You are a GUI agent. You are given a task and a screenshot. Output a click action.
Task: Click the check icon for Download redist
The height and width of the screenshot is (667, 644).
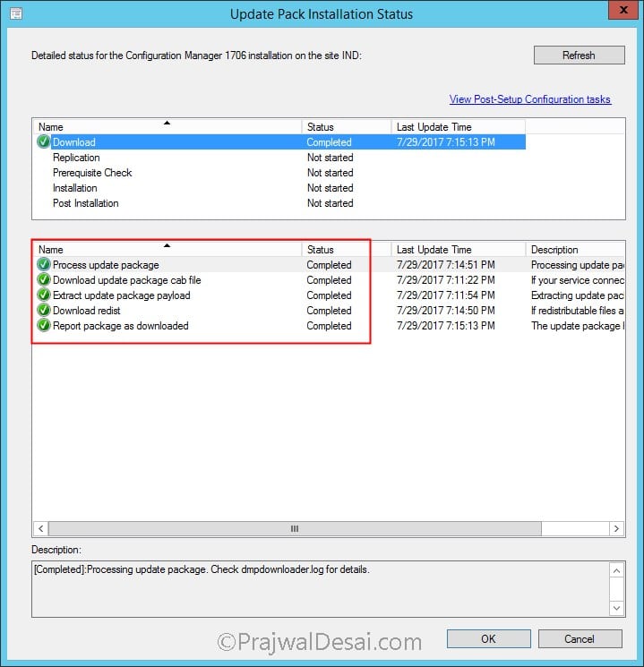43,310
